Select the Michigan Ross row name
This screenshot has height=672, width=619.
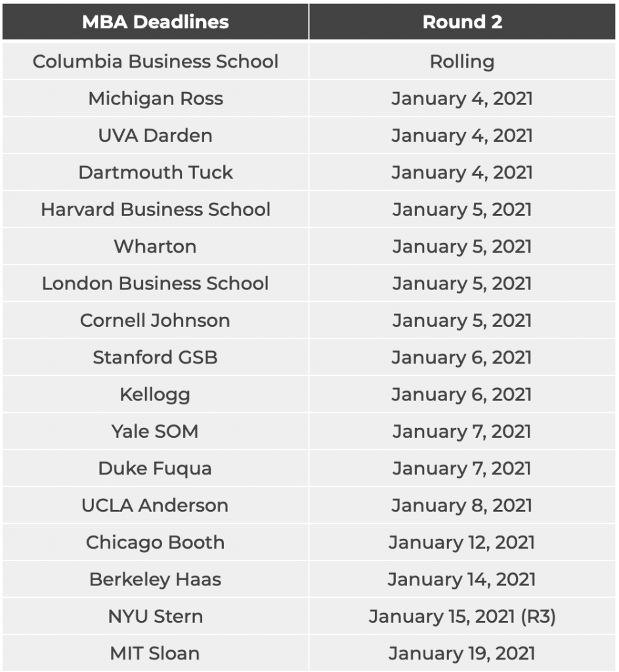point(156,98)
